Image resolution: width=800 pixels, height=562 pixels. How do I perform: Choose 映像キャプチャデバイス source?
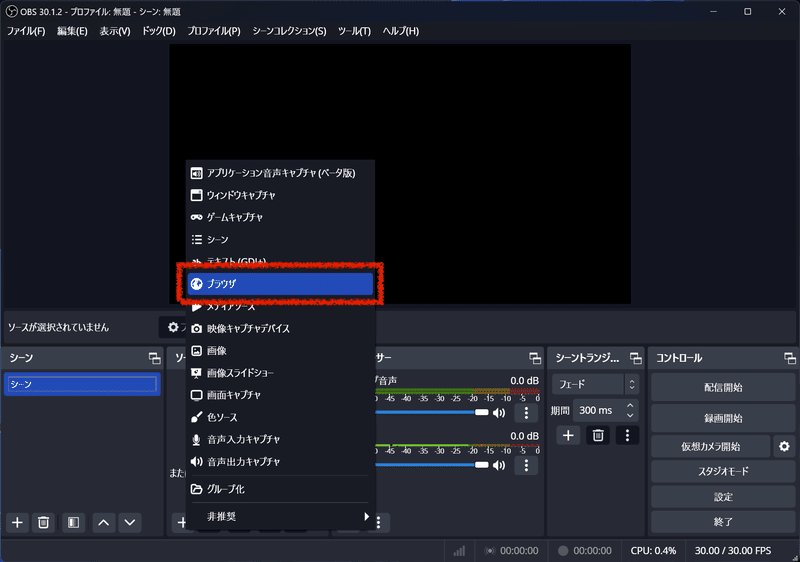(280, 329)
